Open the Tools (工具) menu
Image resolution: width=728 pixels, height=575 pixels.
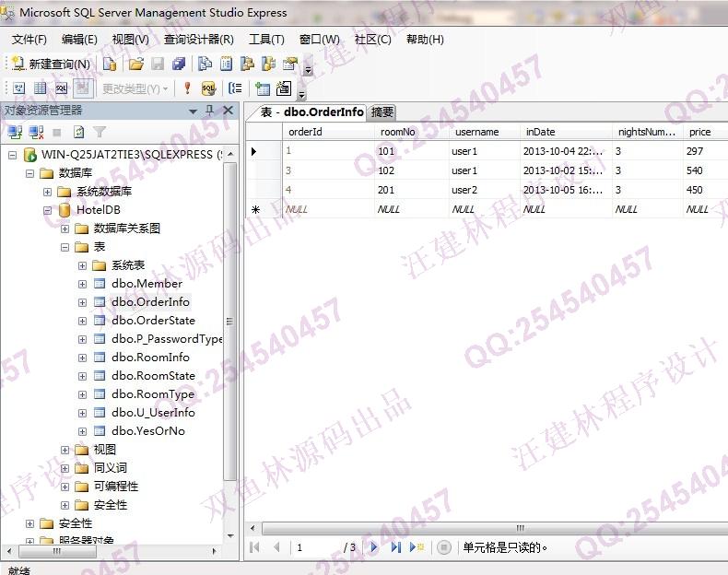[266, 40]
